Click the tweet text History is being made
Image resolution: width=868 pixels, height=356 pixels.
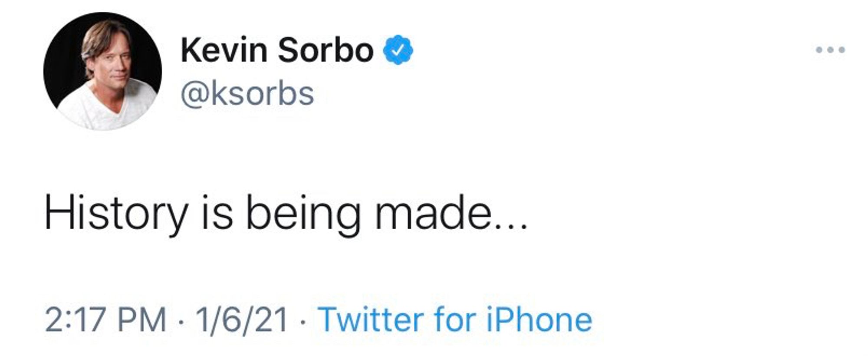286,214
